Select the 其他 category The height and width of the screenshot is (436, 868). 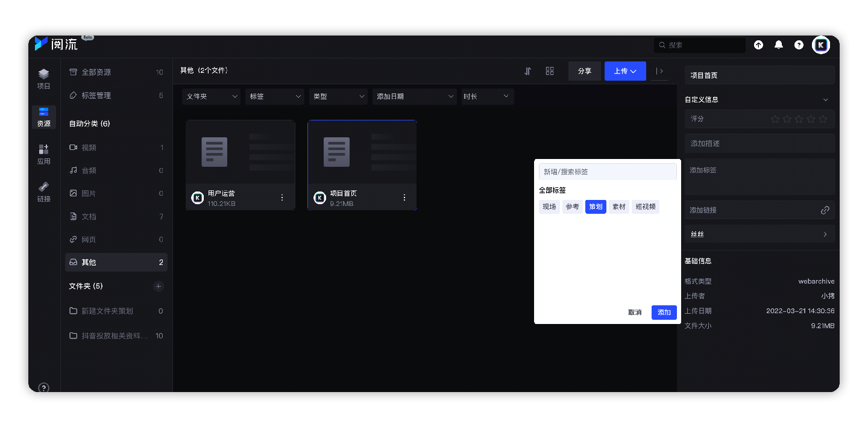coord(116,263)
